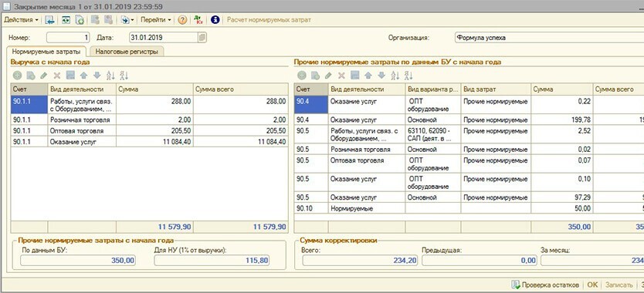Click 2,52 amount in right table
The height and width of the screenshot is (293, 644).
pos(561,135)
